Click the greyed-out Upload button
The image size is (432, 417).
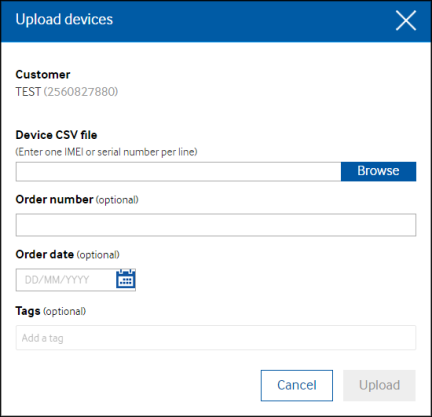click(379, 385)
